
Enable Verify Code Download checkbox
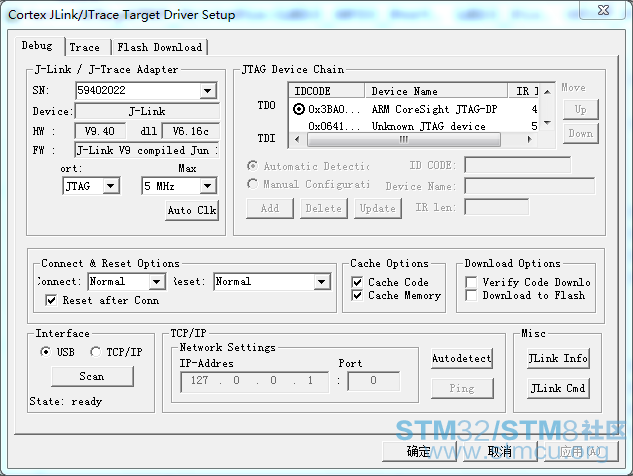471,282
